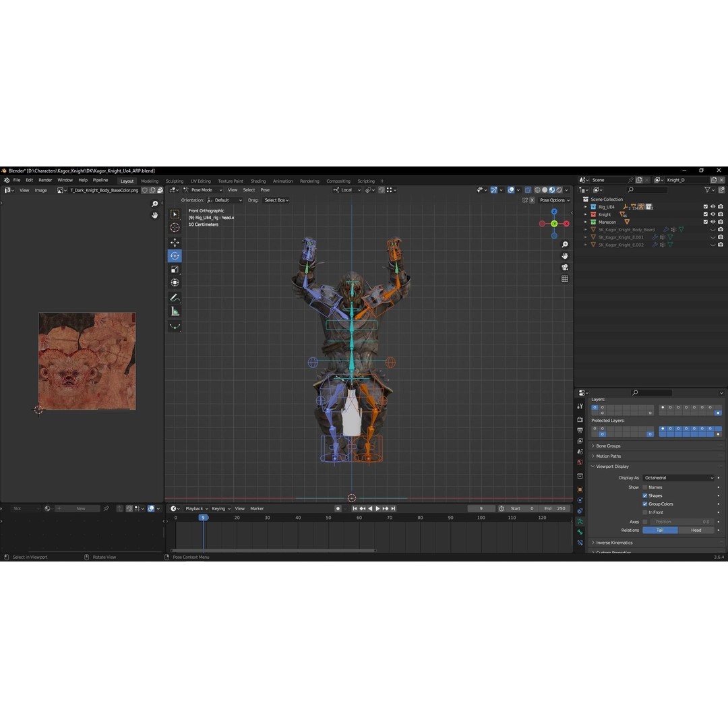Disable render camera for Rig_UE4 collection
728x728 pixels.
click(721, 207)
